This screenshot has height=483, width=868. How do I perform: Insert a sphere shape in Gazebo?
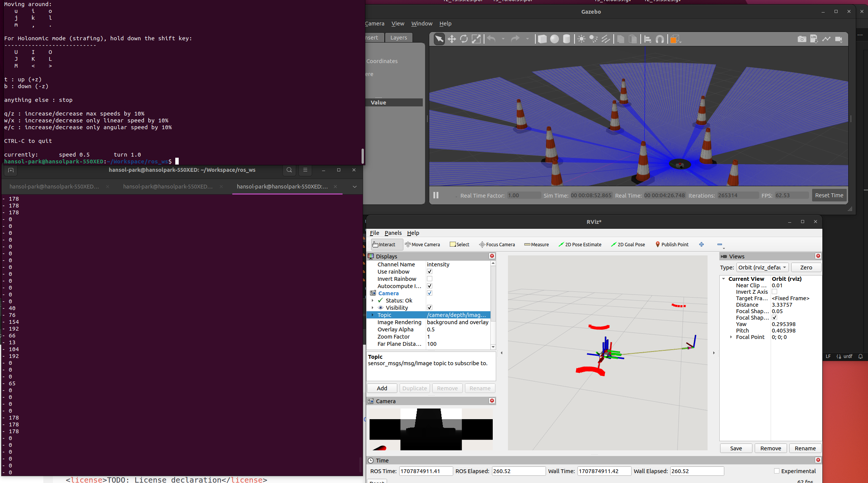pos(554,39)
